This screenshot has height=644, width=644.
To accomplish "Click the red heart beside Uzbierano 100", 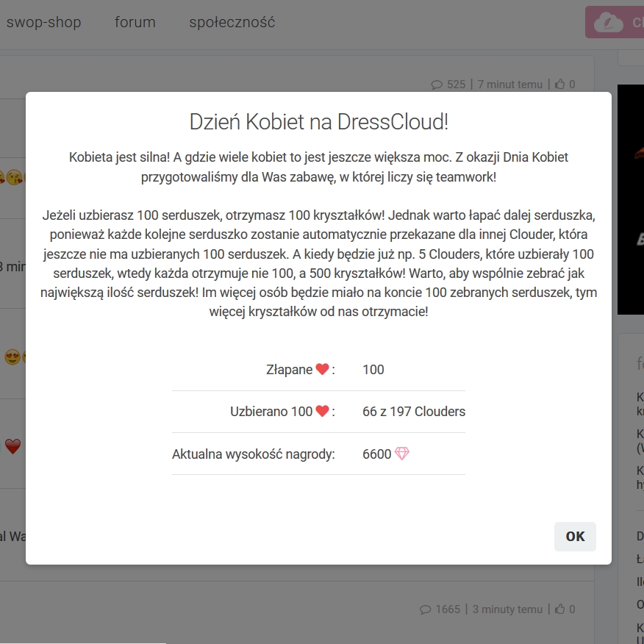I will pyautogui.click(x=322, y=412).
